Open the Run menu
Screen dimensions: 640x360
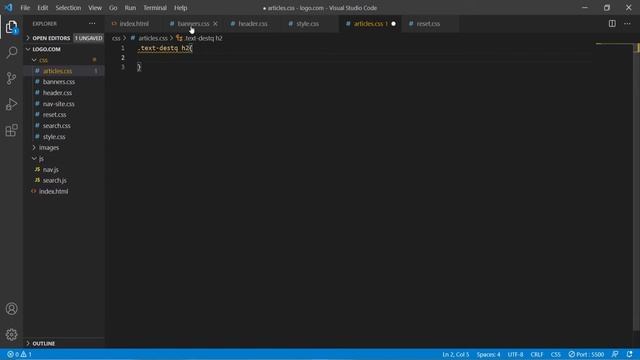pos(130,8)
